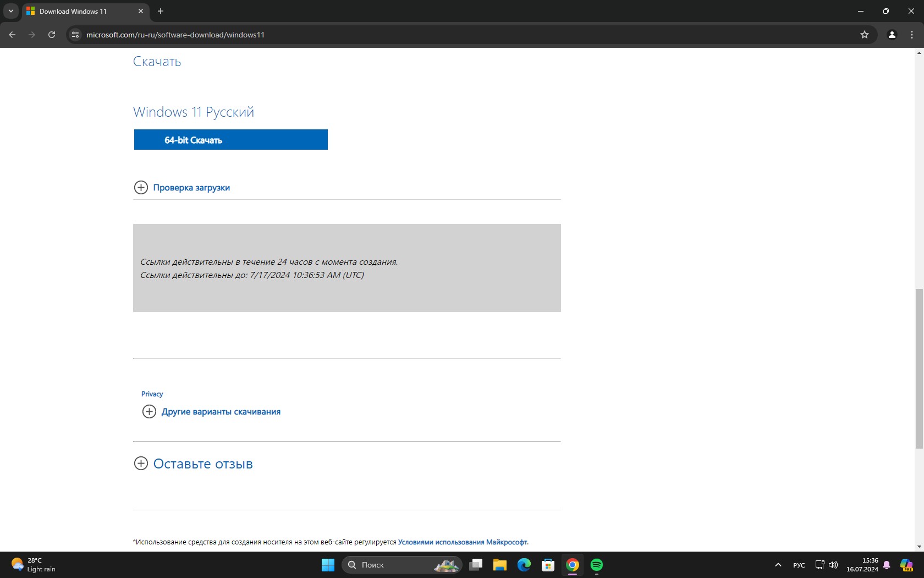
Task: Switch the РУС input language
Action: [x=799, y=565]
